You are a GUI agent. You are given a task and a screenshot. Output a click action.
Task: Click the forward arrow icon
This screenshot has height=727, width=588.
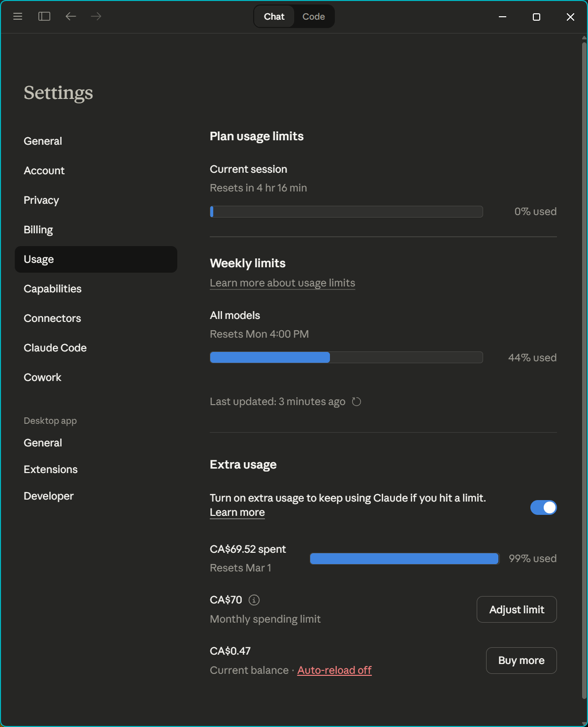point(96,16)
